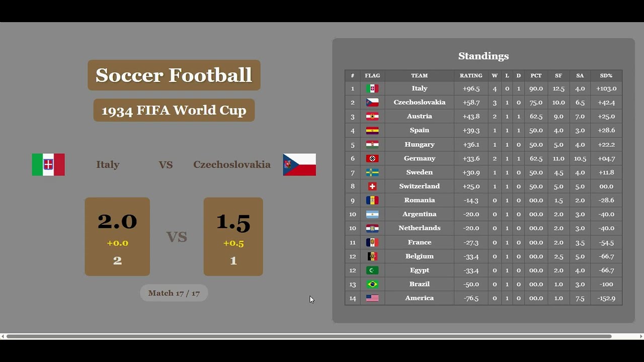Click the PCT column header

[536, 75]
